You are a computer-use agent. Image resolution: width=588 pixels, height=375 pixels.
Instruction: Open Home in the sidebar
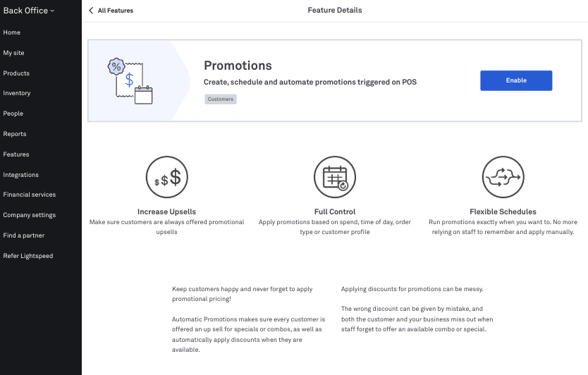tap(11, 32)
